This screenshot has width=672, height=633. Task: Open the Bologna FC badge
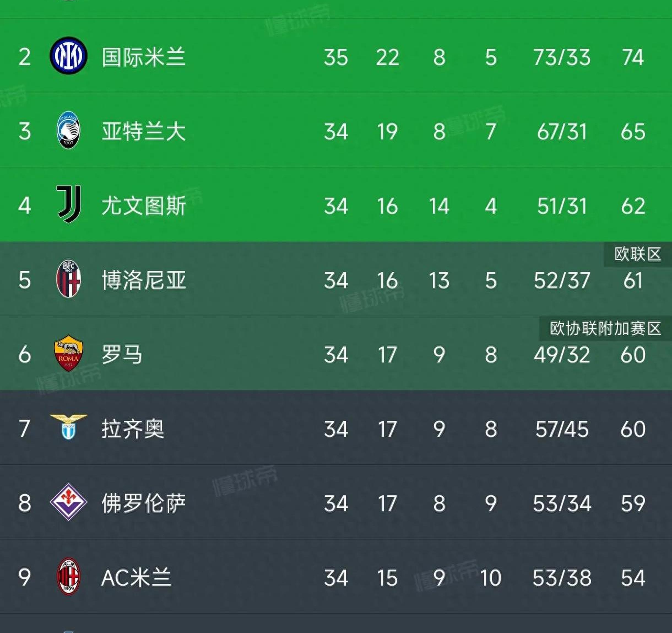point(68,279)
